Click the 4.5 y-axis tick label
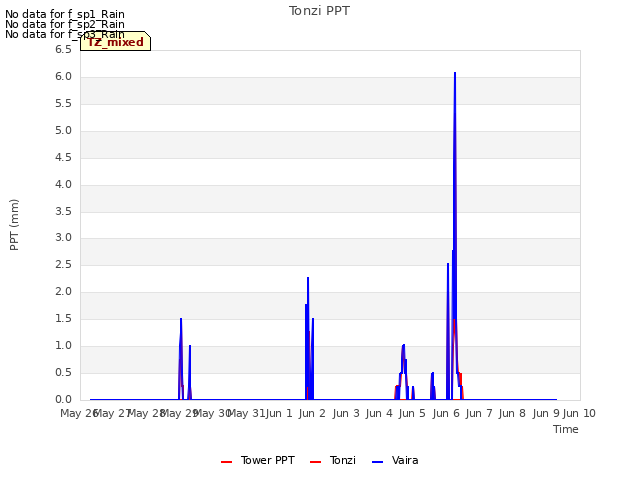This screenshot has width=640, height=480. pyautogui.click(x=63, y=157)
